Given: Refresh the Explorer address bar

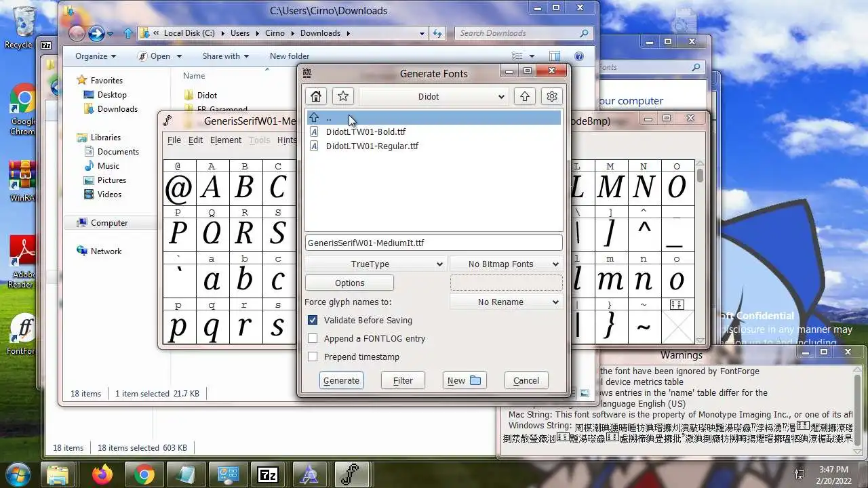Looking at the screenshot, I should [x=437, y=33].
